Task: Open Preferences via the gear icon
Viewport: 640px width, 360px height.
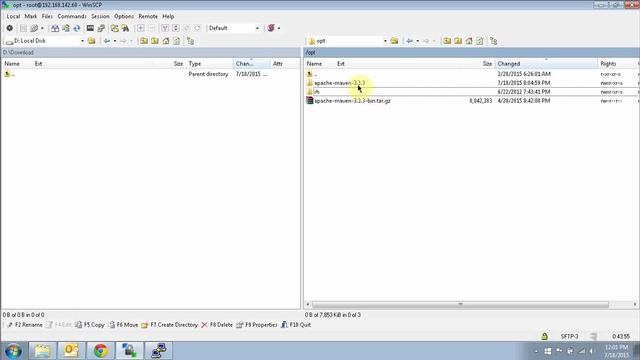Action: [x=9, y=28]
